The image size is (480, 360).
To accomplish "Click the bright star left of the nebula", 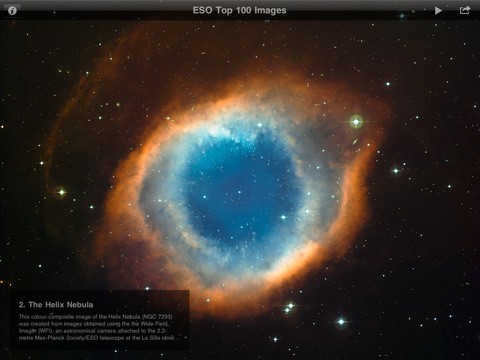I will 61,192.
